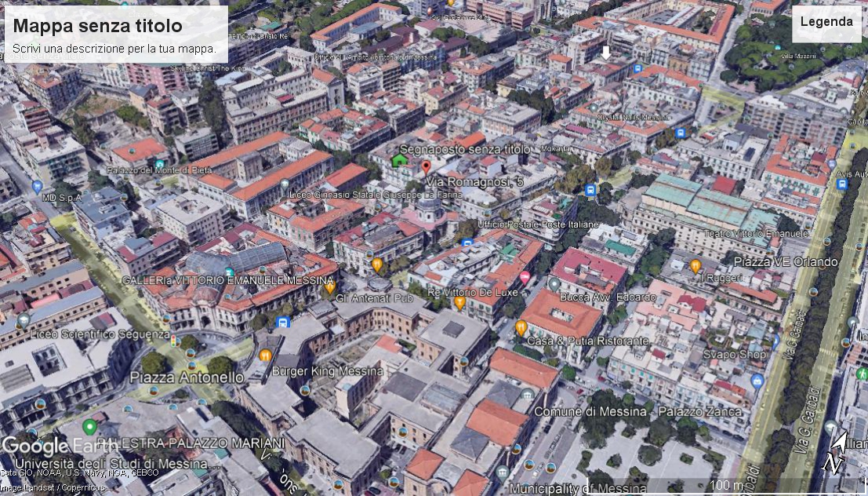Select the green pin at Palestra Palazzo Mariani

click(89, 427)
